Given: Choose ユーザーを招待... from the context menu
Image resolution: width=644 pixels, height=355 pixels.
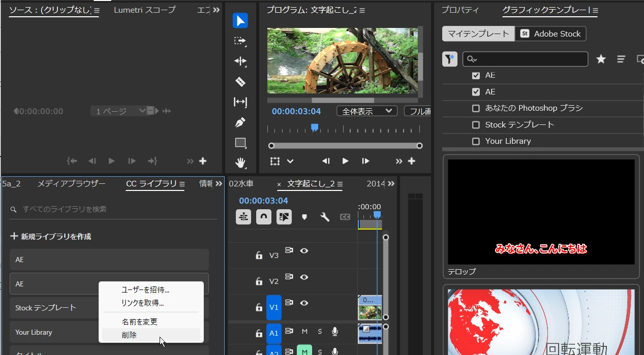Looking at the screenshot, I should point(151,289).
